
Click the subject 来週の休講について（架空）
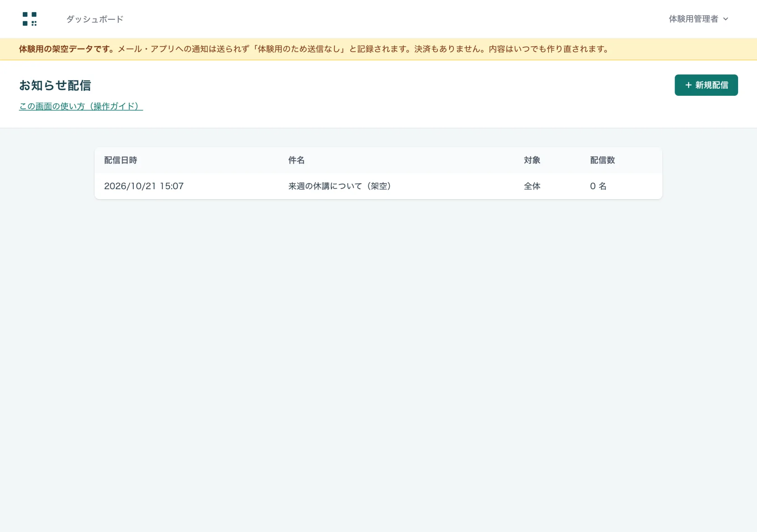point(340,186)
